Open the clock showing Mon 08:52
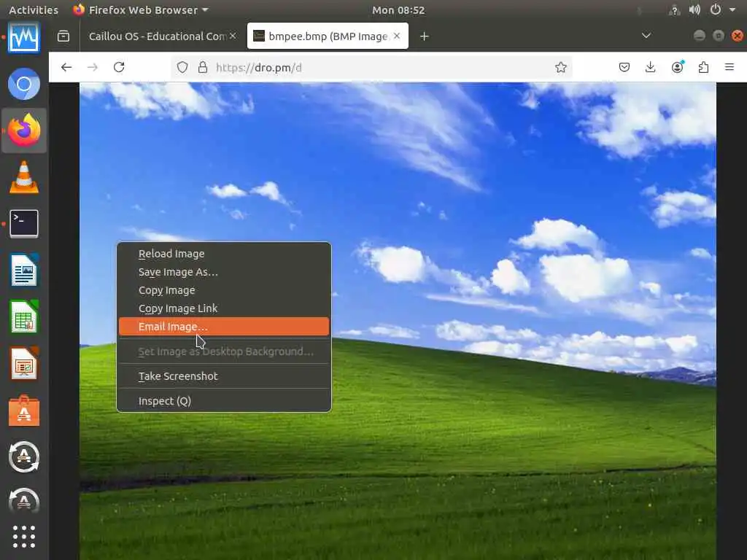Screen dimensions: 747x560 (398, 10)
